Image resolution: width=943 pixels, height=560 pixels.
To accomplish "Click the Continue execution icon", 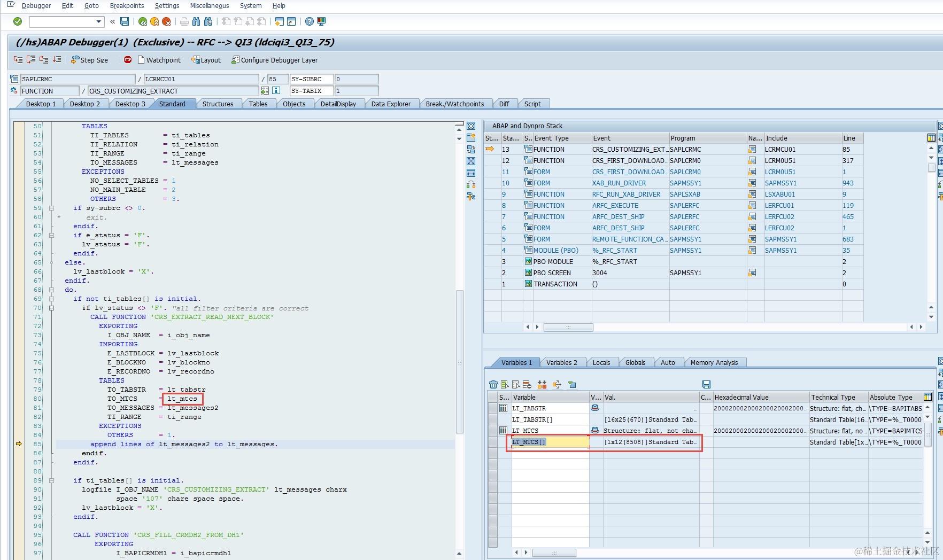I will (x=57, y=60).
